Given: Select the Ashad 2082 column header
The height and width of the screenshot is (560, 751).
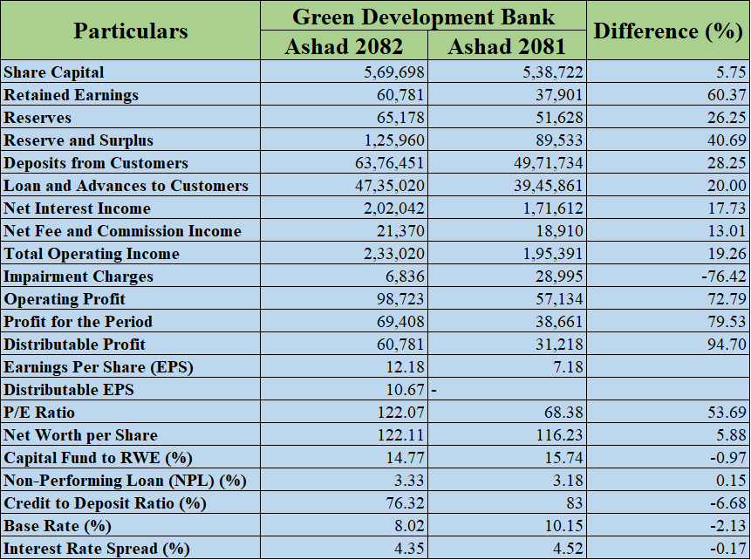Looking at the screenshot, I should (x=344, y=46).
